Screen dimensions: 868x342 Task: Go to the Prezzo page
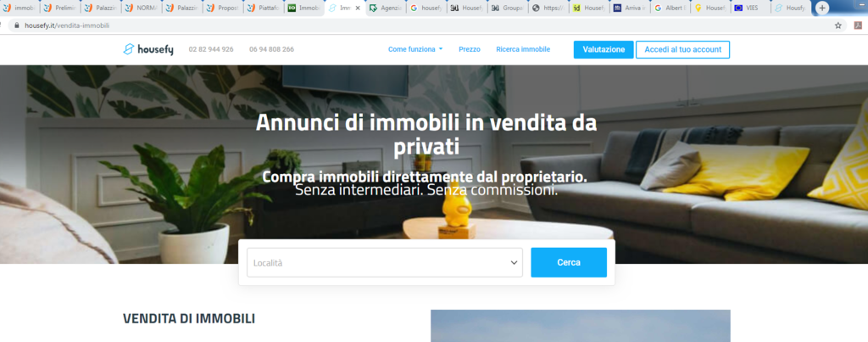click(x=470, y=49)
